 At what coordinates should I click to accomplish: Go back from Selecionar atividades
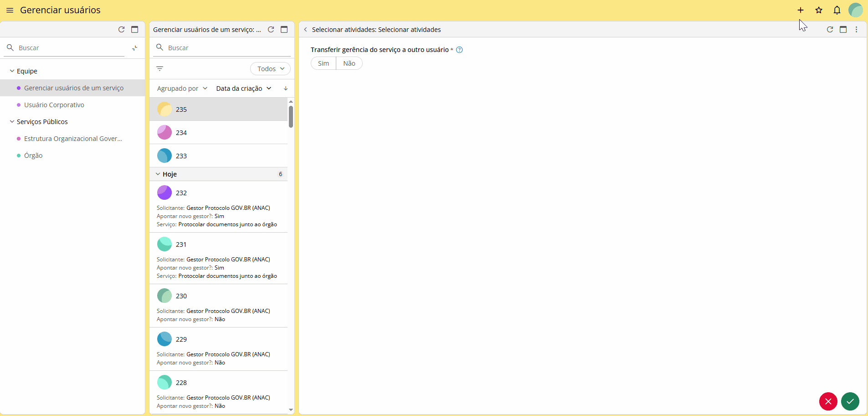306,30
